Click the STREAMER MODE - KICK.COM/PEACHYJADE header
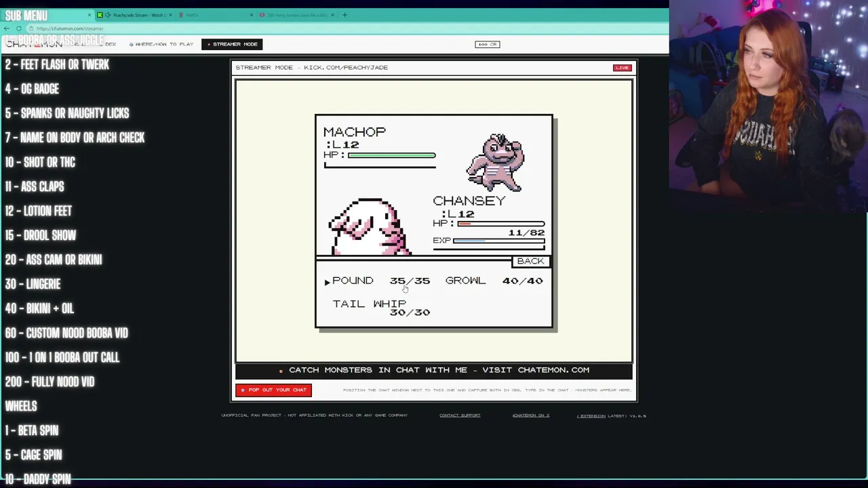Viewport: 868px width, 488px height. (311, 68)
